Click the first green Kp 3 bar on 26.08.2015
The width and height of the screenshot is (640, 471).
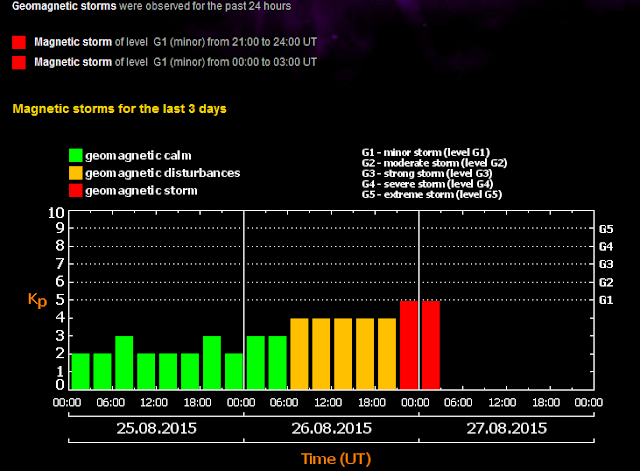pos(256,363)
